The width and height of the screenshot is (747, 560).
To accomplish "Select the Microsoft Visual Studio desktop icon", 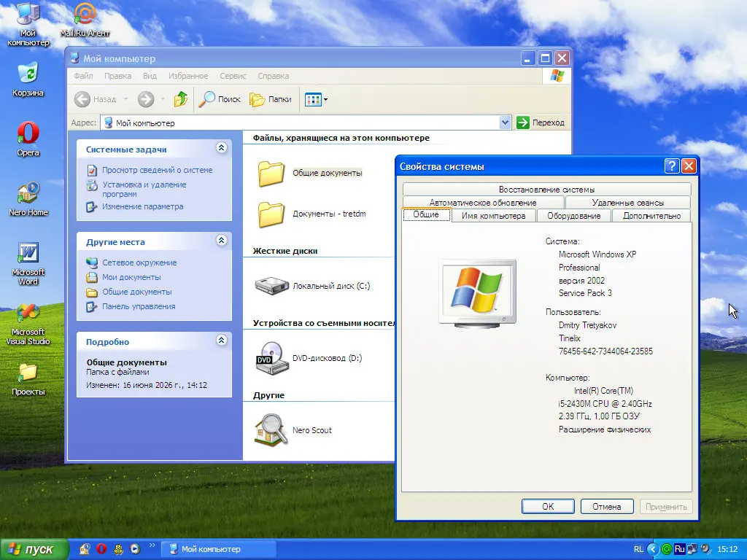I will point(28,324).
